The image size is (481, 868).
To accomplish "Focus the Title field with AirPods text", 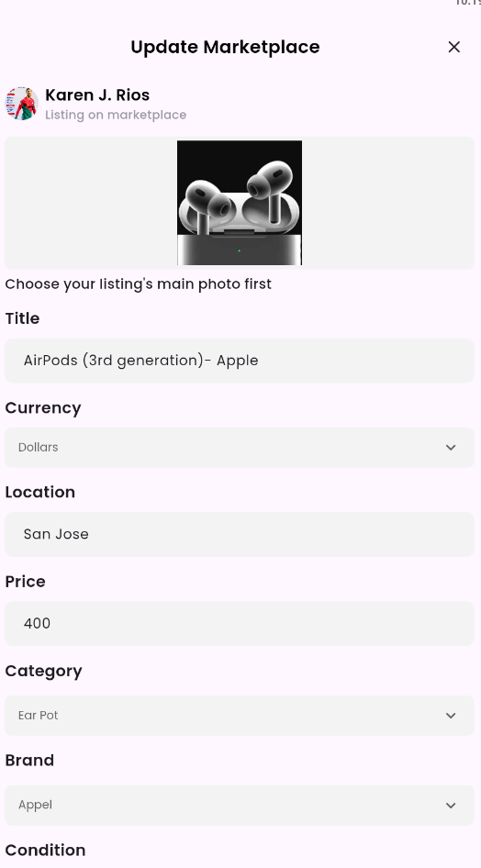I will [x=240, y=361].
